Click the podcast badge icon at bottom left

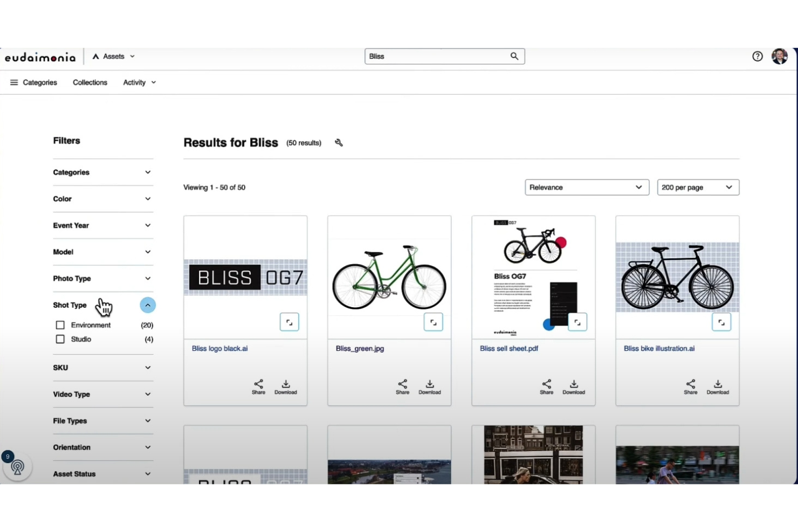[17, 467]
